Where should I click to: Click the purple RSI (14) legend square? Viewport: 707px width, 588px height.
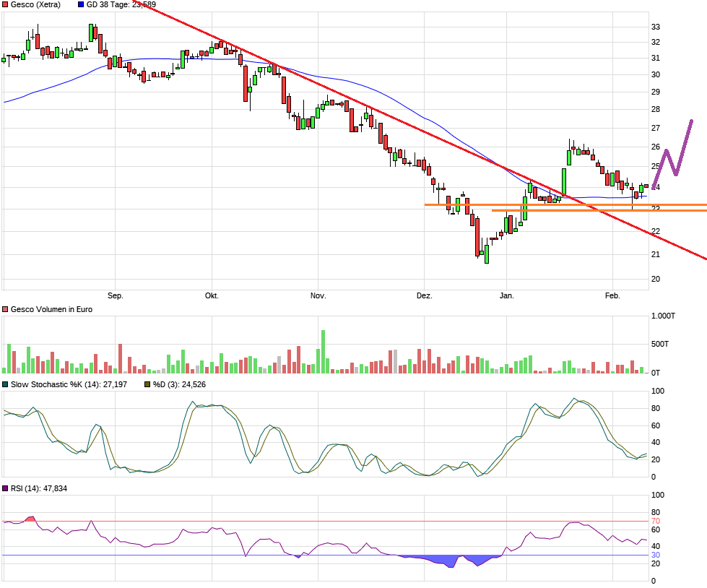[x=5, y=489]
